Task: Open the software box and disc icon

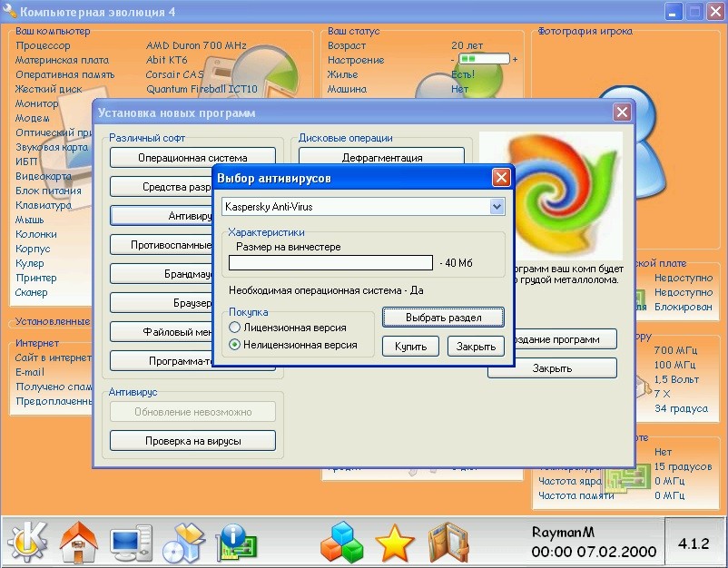Action: tap(184, 543)
